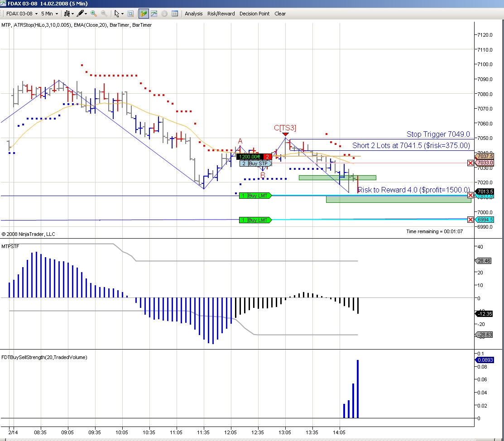Open the chart style bars dropdown
The image size is (504, 441).
[68, 14]
